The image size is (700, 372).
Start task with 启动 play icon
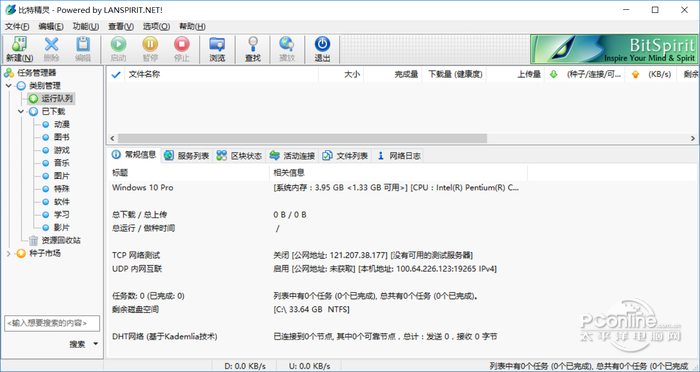point(118,49)
